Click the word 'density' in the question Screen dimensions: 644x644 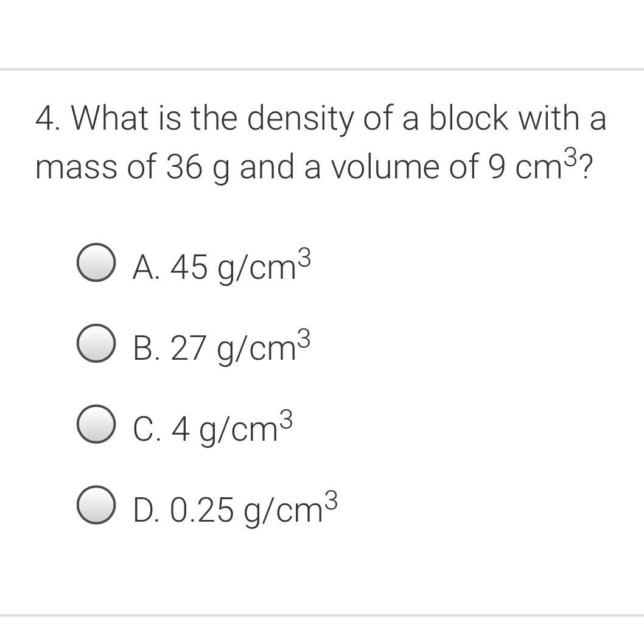pyautogui.click(x=299, y=118)
